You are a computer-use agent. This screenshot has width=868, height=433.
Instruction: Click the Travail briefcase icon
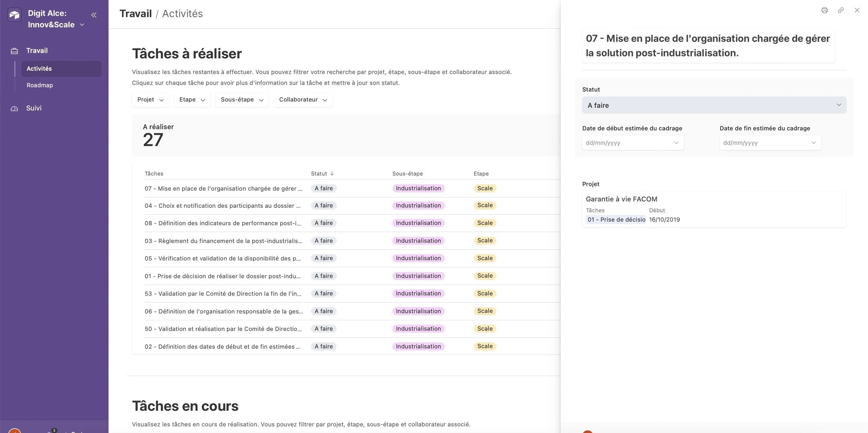[x=14, y=51]
